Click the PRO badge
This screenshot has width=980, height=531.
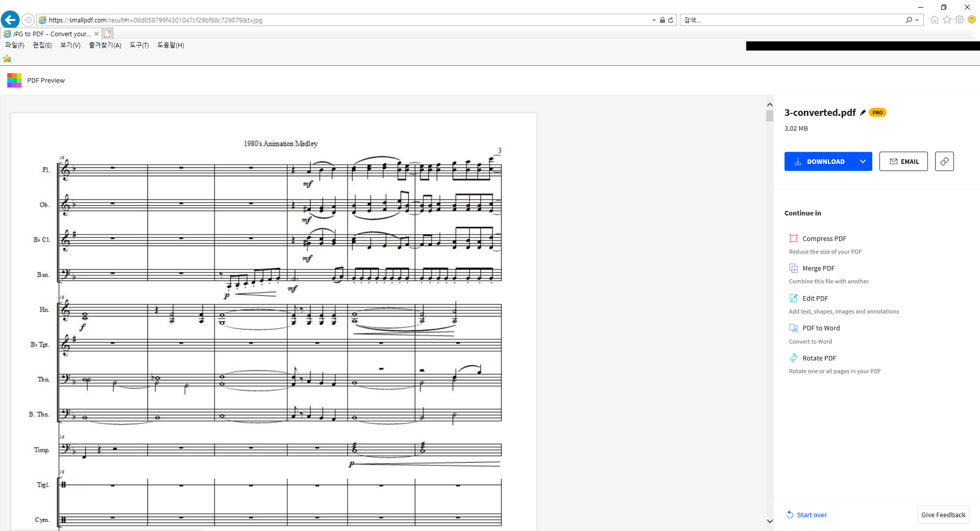(x=877, y=112)
